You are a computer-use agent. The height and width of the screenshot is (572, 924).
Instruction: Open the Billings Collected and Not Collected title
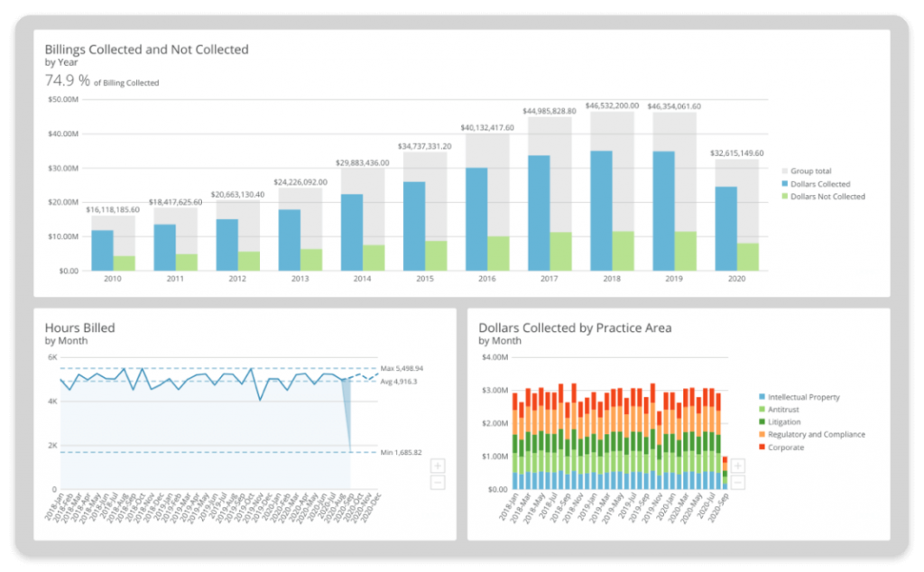(145, 50)
